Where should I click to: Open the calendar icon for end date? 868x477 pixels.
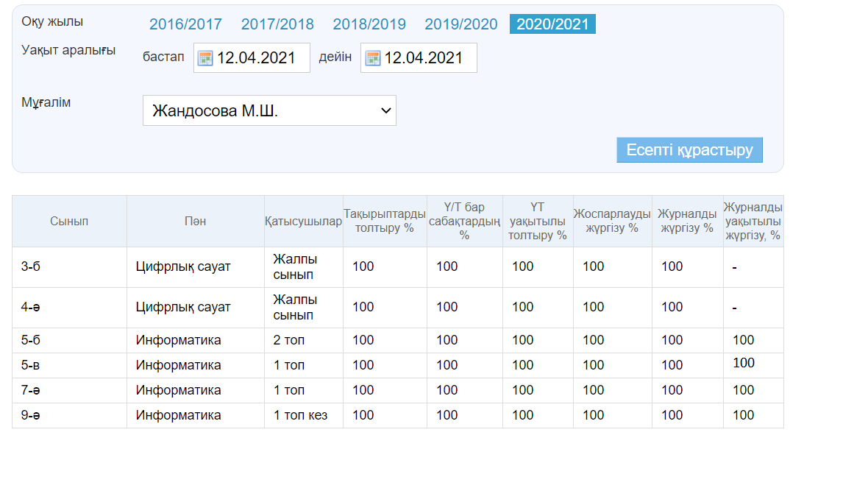point(373,58)
